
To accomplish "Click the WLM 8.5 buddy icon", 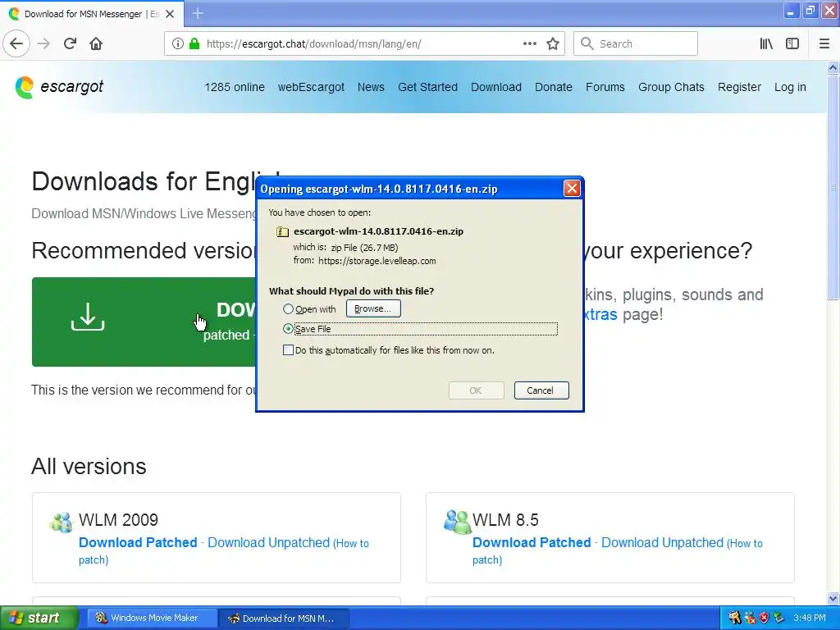I will [x=457, y=521].
